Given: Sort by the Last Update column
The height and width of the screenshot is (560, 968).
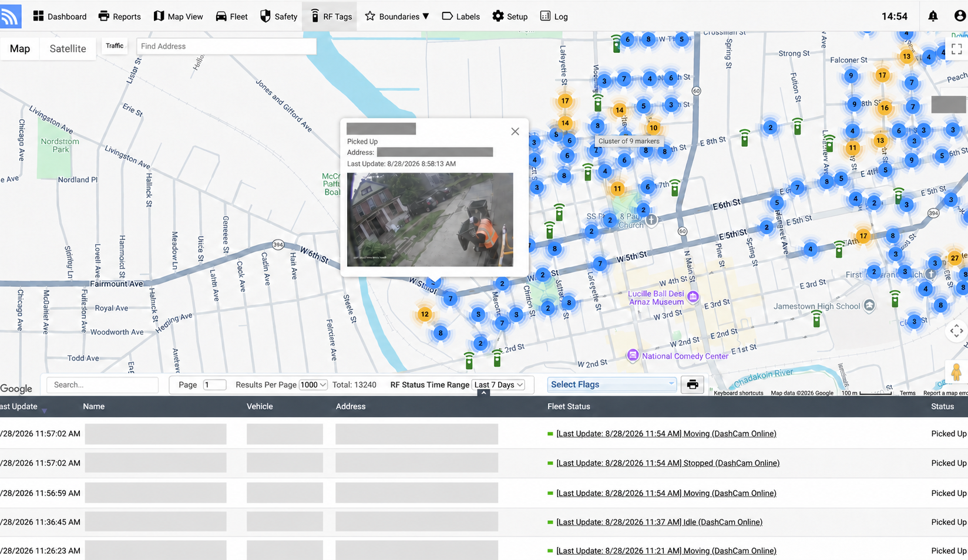Looking at the screenshot, I should pos(19,406).
